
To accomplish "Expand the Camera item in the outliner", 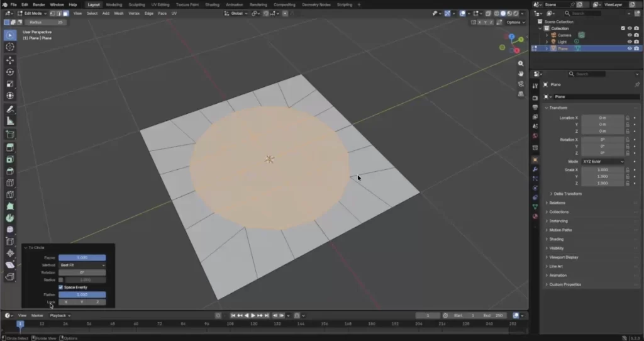I will [x=547, y=35].
